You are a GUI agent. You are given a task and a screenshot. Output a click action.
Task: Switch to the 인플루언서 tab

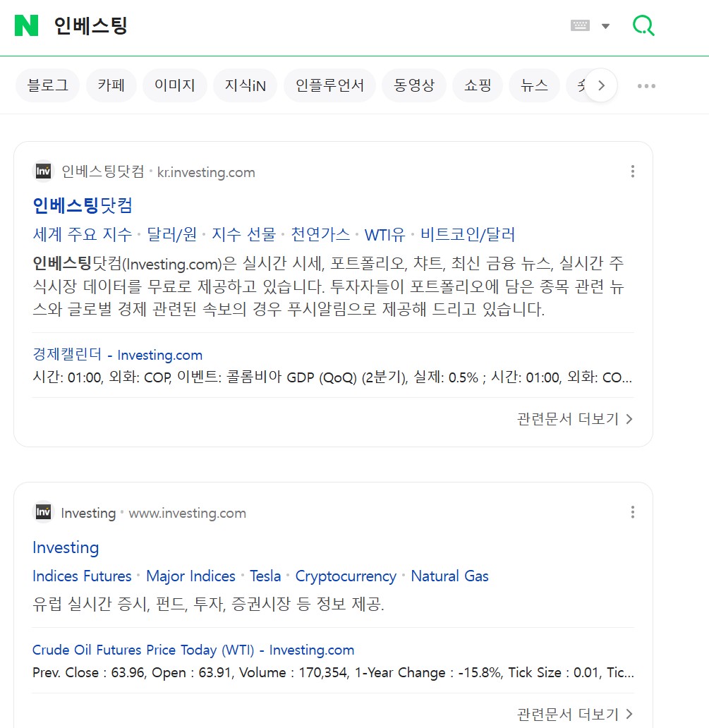point(329,85)
